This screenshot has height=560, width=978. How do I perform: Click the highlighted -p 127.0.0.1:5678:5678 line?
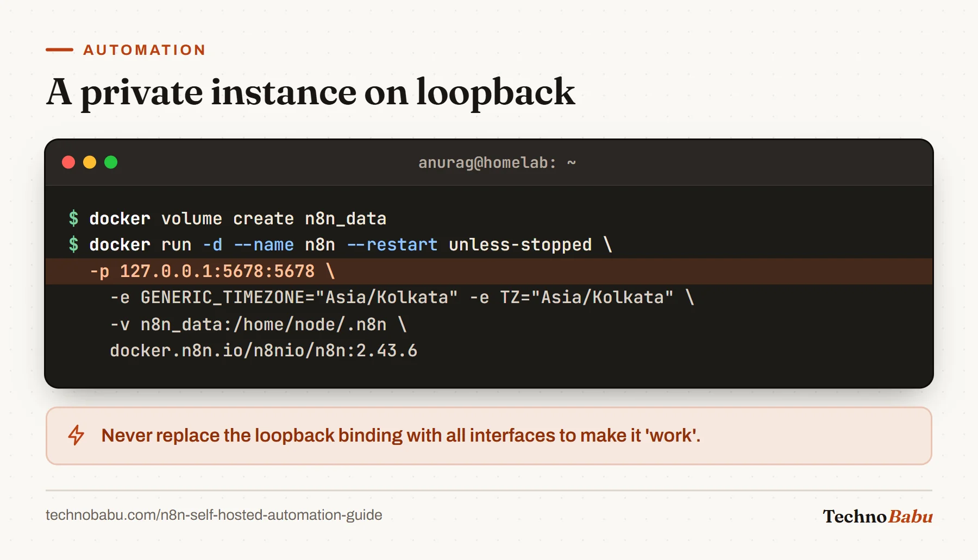tap(489, 271)
